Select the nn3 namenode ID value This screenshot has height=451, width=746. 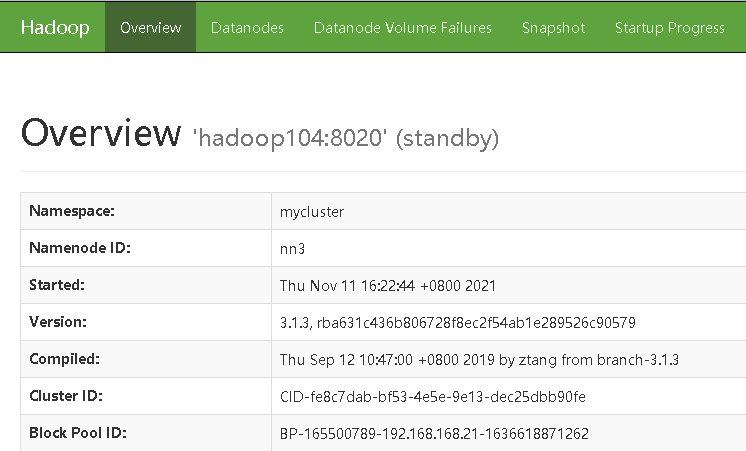[x=292, y=249]
